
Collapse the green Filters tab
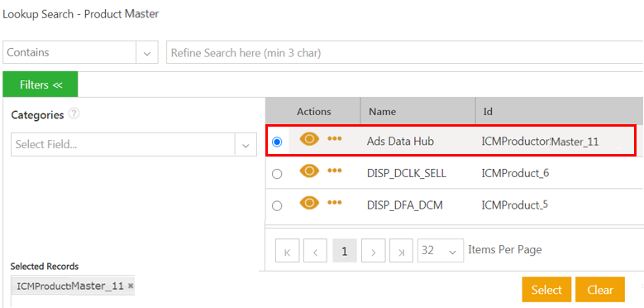coord(41,84)
